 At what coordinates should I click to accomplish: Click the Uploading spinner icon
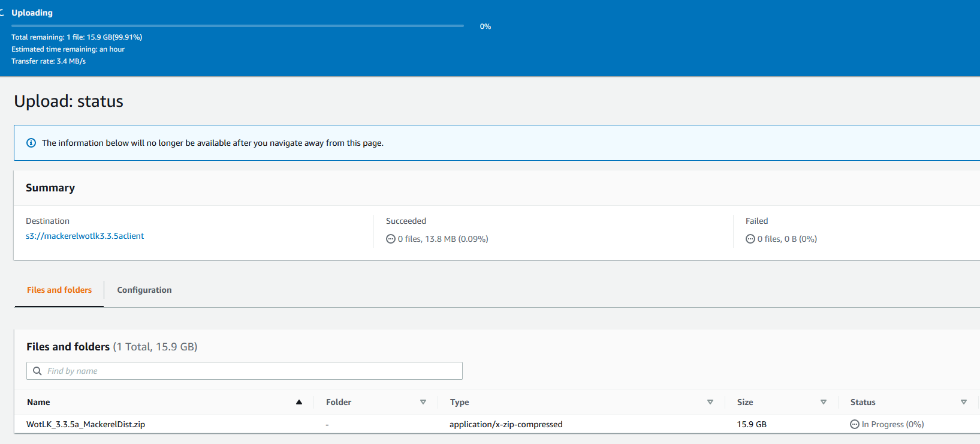point(2,13)
